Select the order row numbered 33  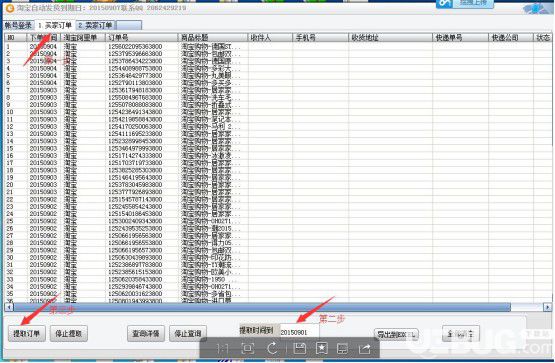click(278, 279)
